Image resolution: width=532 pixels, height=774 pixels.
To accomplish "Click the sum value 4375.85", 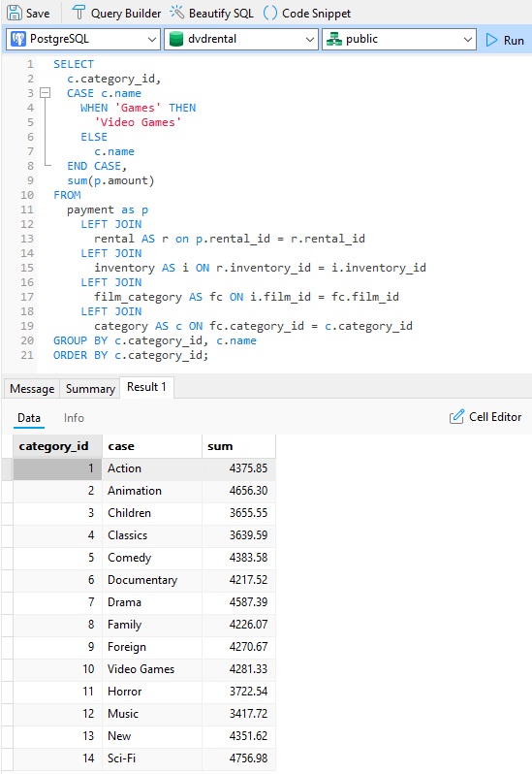I will coord(238,468).
